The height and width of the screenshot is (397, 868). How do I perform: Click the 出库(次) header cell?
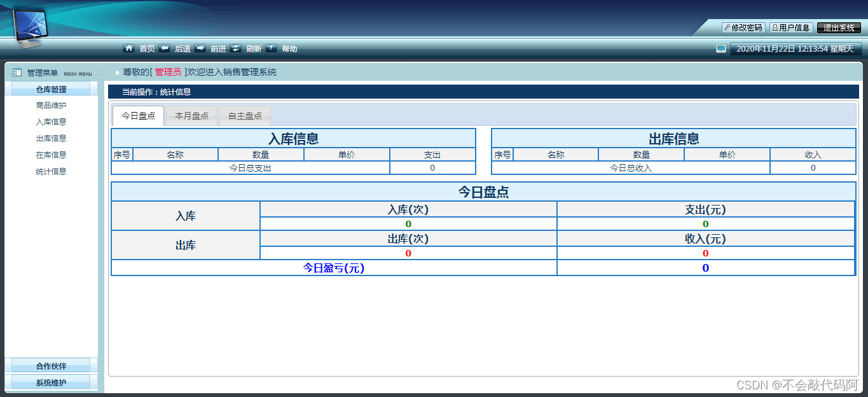click(408, 239)
